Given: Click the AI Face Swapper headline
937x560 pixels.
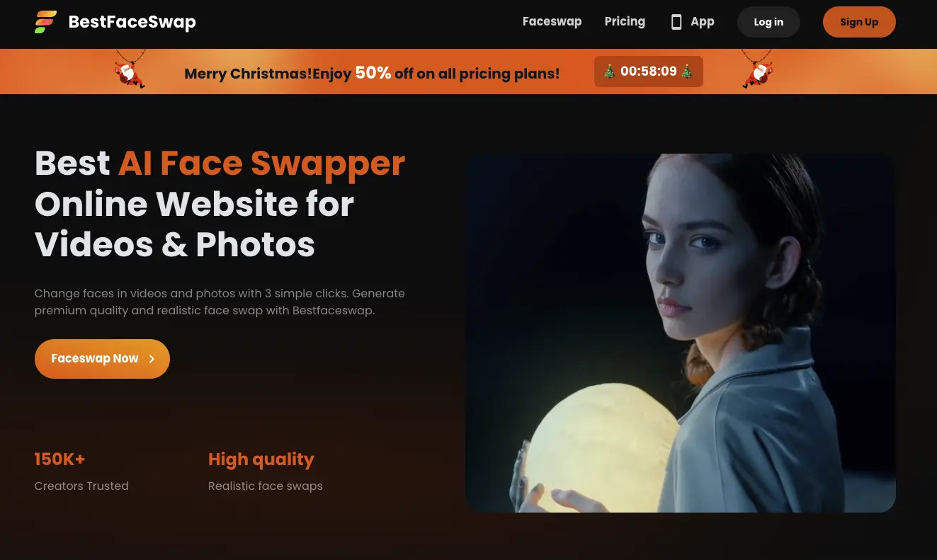Looking at the screenshot, I should (261, 164).
